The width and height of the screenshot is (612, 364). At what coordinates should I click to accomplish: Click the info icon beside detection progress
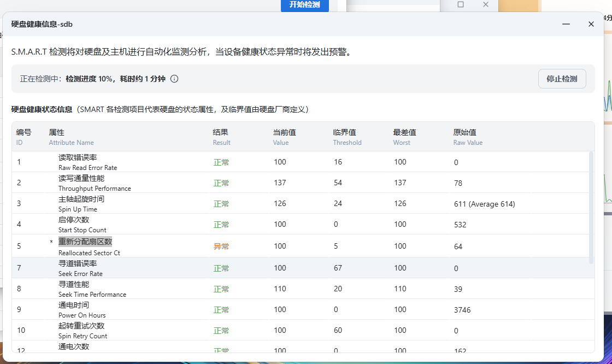[174, 79]
